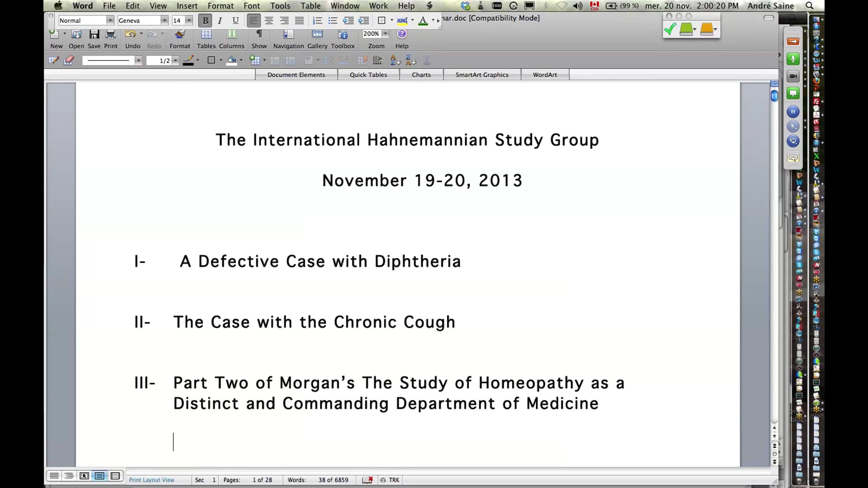Open a document using the Open icon
Viewport: 868px width, 488px height.
(76, 36)
